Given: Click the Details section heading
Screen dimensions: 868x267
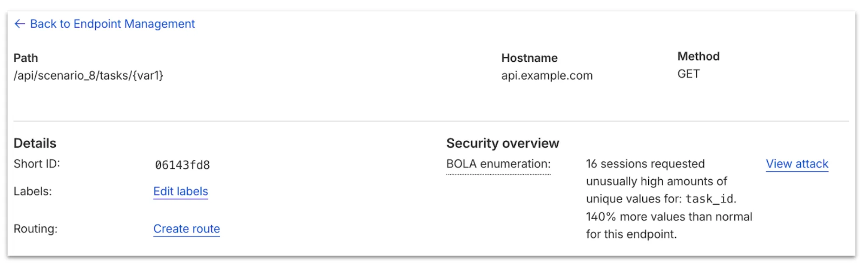Looking at the screenshot, I should tap(35, 143).
